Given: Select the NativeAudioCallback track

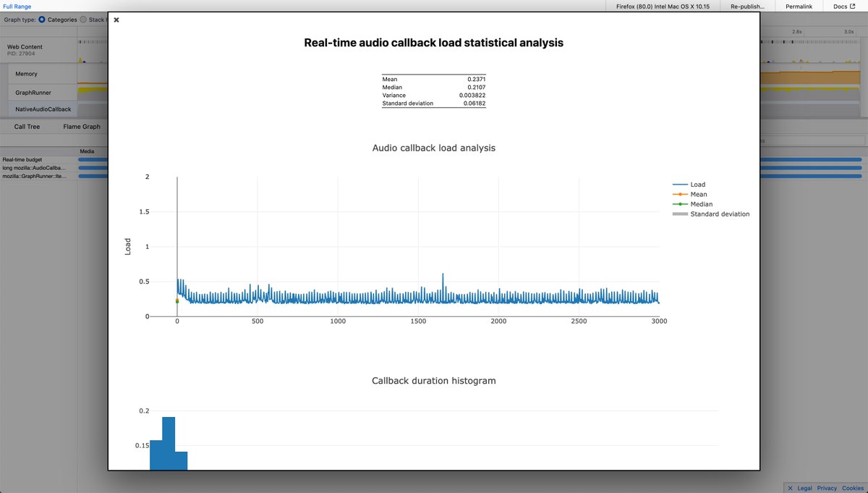Looking at the screenshot, I should tap(42, 109).
